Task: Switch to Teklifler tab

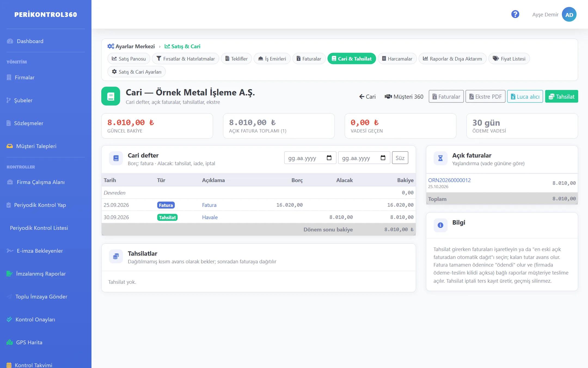Action: click(x=236, y=59)
